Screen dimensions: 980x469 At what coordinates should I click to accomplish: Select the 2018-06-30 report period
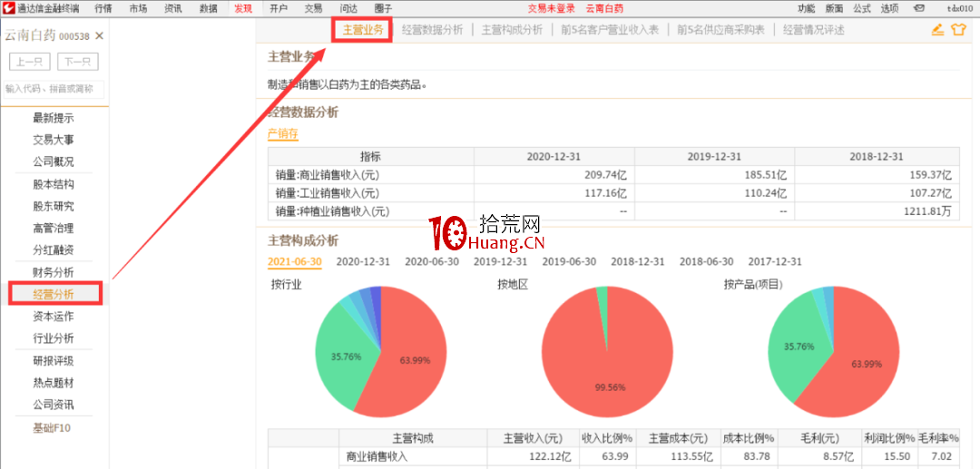pyautogui.click(x=707, y=261)
